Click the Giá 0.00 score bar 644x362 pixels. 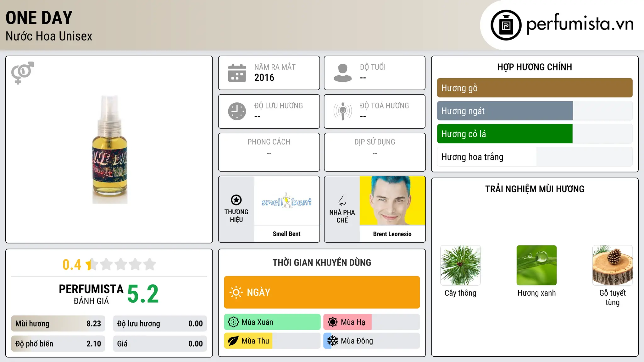[x=160, y=344]
